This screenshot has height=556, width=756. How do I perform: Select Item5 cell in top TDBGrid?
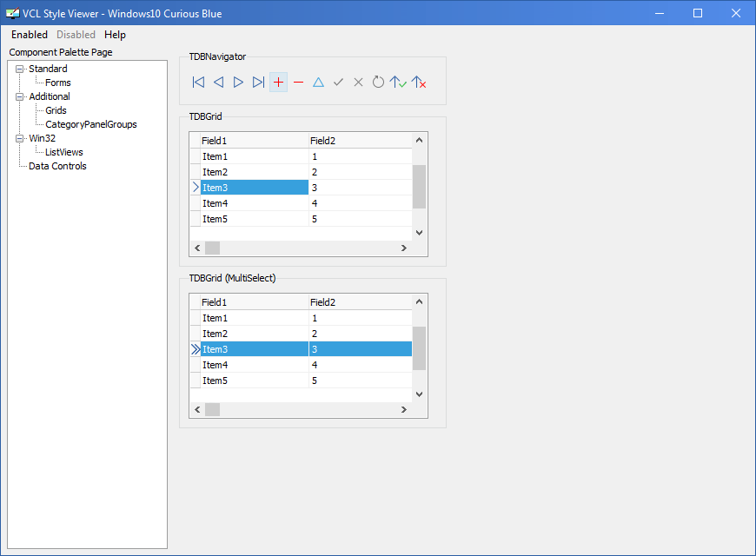click(x=255, y=219)
